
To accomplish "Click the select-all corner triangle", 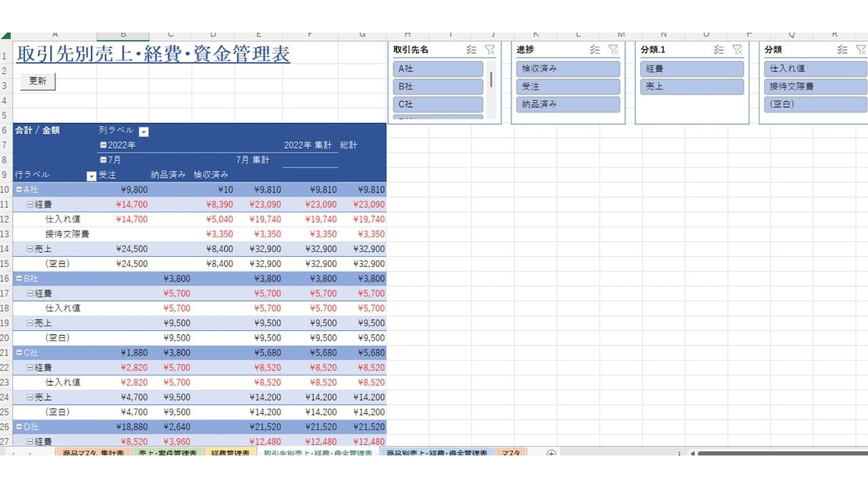I will [x=6, y=35].
